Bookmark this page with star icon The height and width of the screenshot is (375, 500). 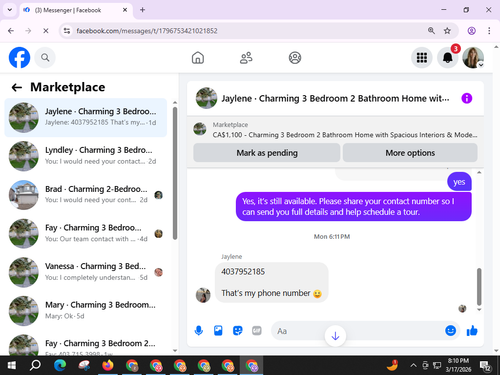coord(447,31)
